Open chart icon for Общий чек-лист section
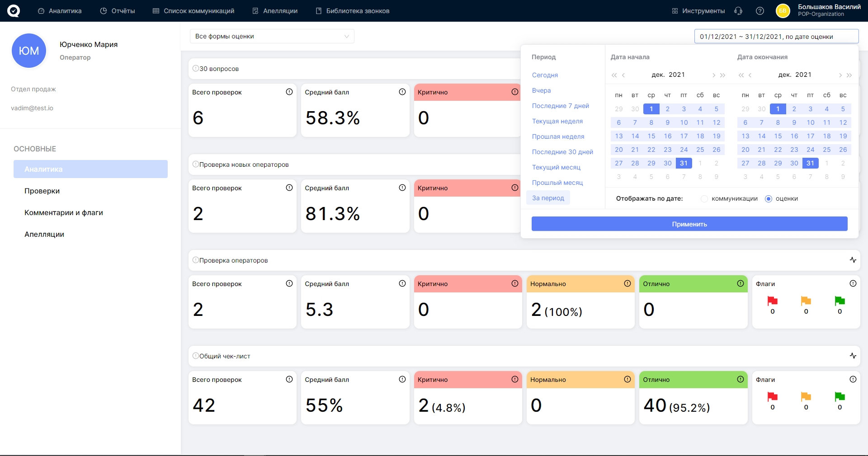This screenshot has height=456, width=868. pyautogui.click(x=853, y=356)
